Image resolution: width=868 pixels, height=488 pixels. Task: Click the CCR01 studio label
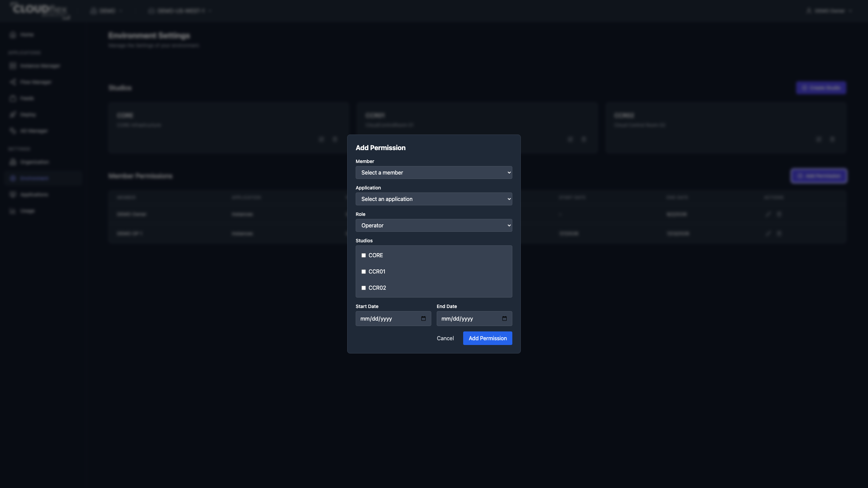click(x=377, y=271)
